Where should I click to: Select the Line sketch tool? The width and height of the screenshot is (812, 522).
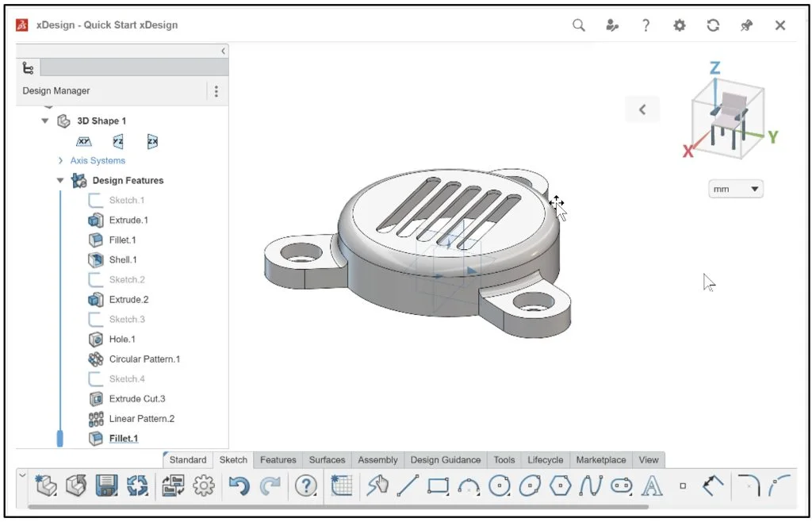tap(406, 485)
